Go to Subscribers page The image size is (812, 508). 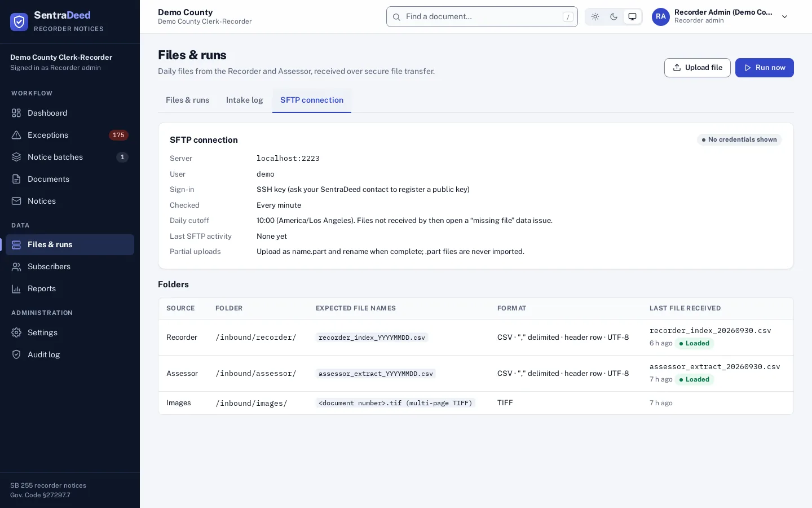click(70, 266)
